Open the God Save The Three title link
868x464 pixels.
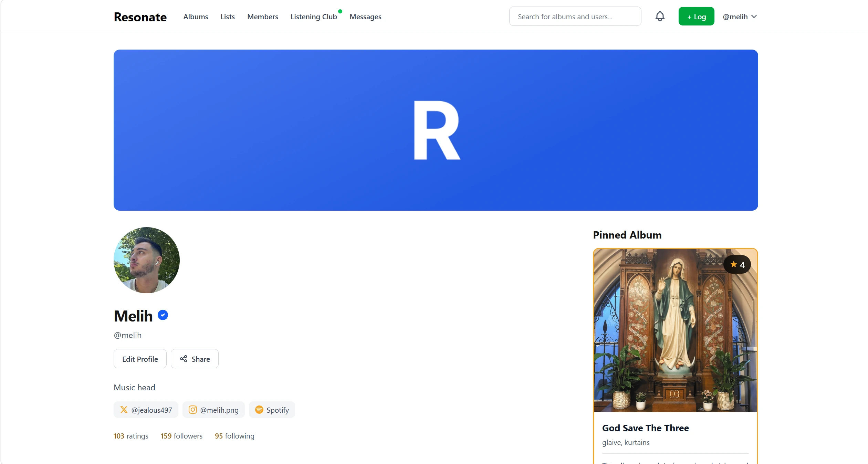(x=646, y=428)
